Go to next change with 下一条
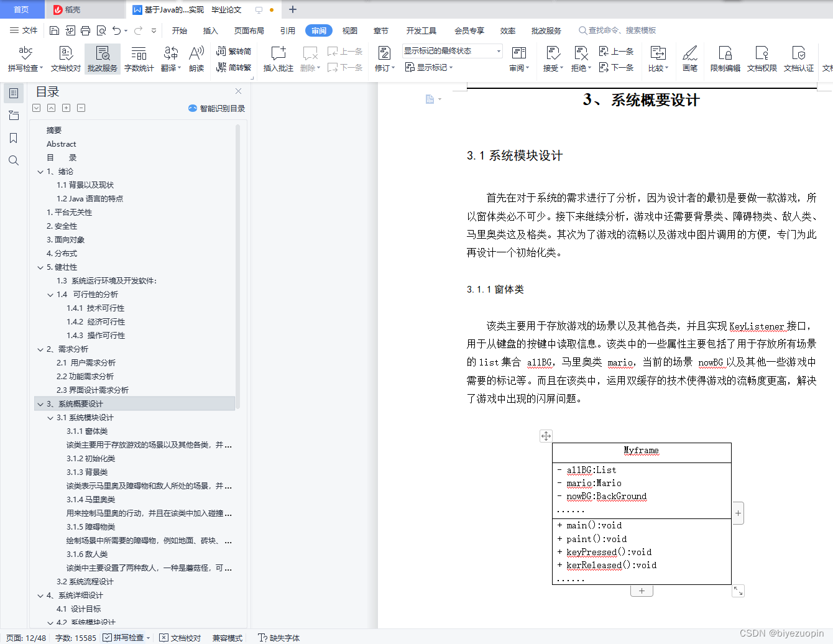Screen dimensions: 833x644 (616, 67)
